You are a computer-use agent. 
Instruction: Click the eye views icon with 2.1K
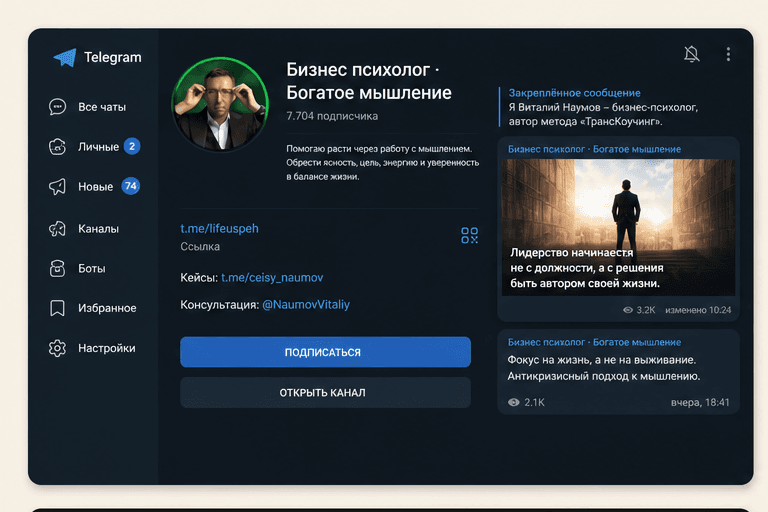coord(513,402)
